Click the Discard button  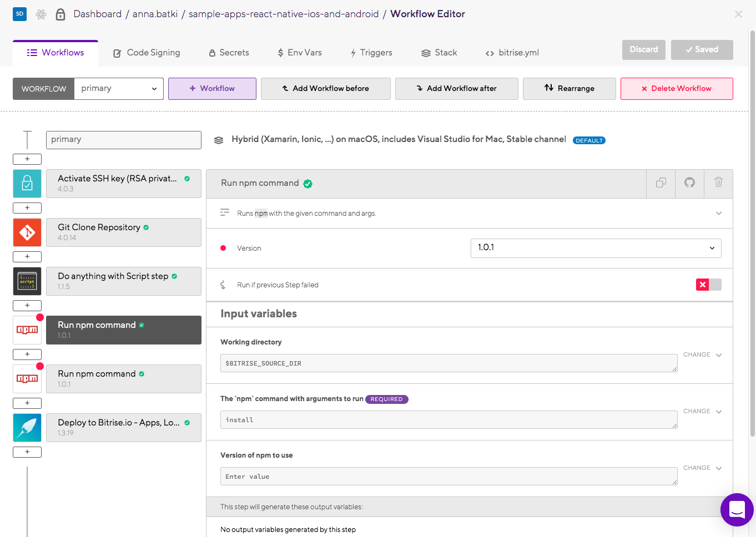coord(644,50)
